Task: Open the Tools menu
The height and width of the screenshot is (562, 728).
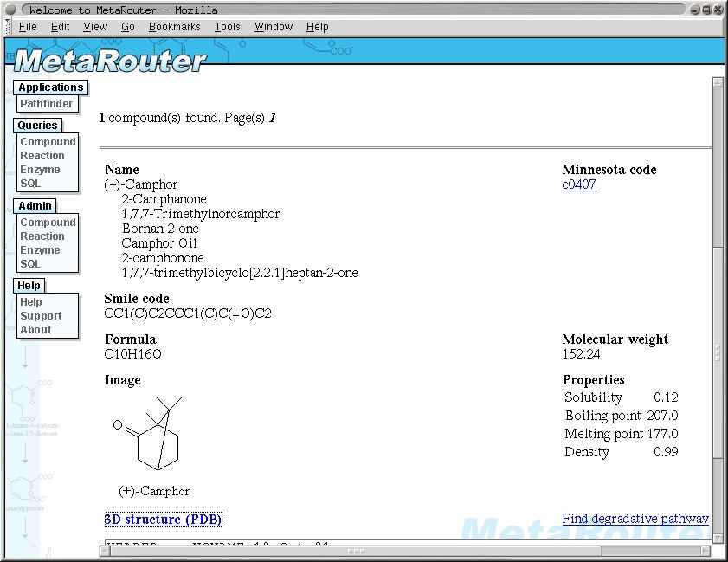Action: (227, 27)
